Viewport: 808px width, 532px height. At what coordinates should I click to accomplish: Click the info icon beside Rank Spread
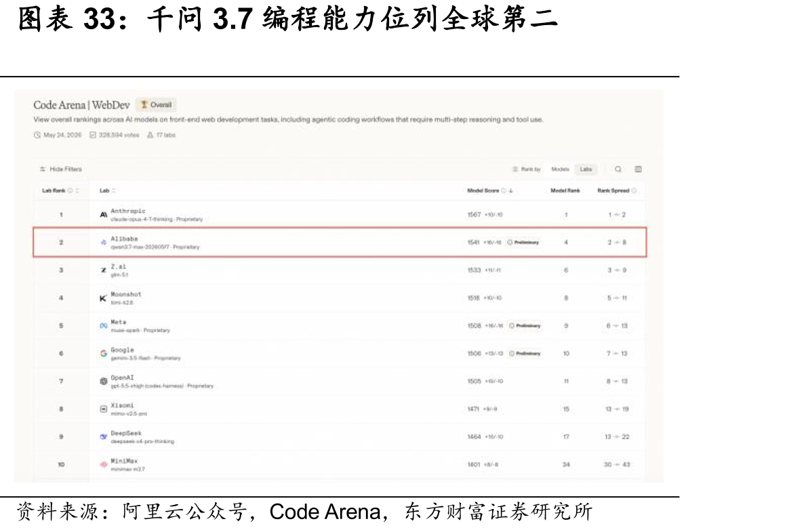tap(634, 190)
